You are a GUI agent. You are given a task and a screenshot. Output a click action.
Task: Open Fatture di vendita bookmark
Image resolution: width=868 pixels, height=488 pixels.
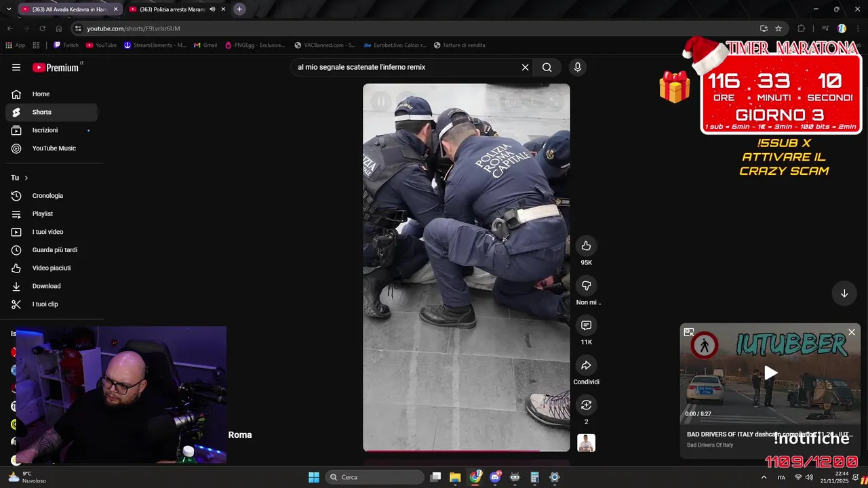click(x=459, y=45)
